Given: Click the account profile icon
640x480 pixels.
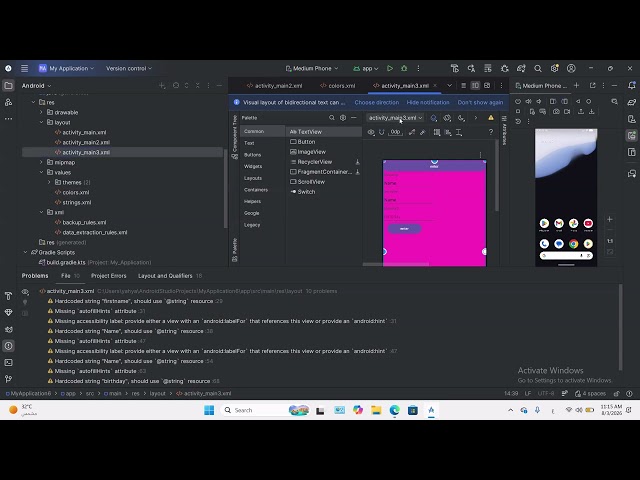Looking at the screenshot, I should pos(571,69).
